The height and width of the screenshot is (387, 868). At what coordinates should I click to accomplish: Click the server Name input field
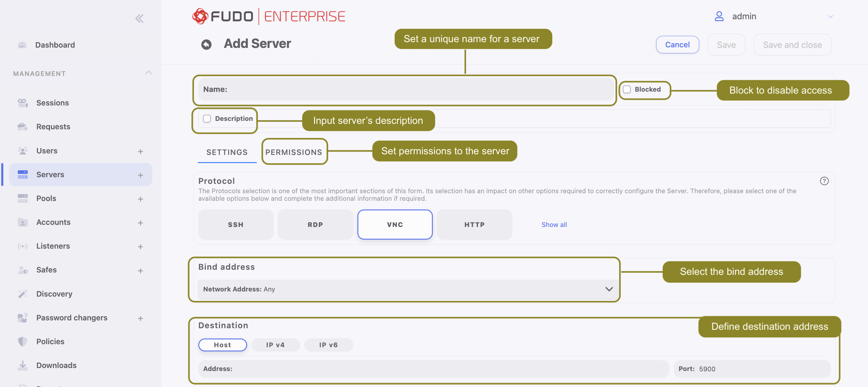click(x=406, y=89)
